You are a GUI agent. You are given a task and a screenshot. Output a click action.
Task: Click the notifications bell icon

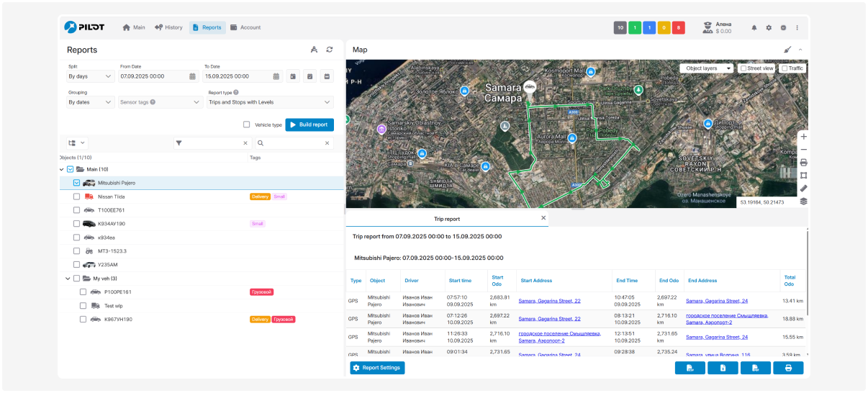point(754,27)
